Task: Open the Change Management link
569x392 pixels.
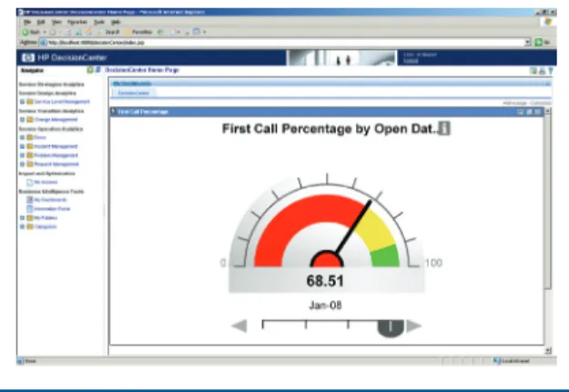Action: tap(56, 120)
